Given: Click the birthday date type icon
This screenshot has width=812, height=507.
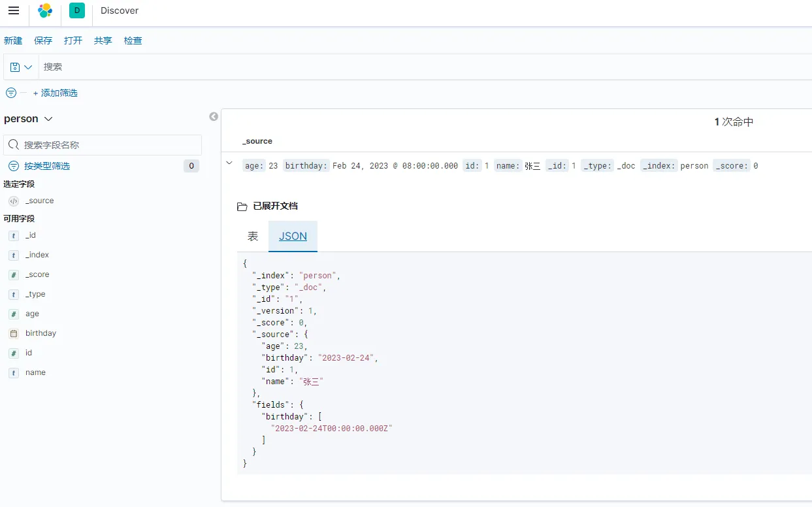Looking at the screenshot, I should (x=14, y=333).
